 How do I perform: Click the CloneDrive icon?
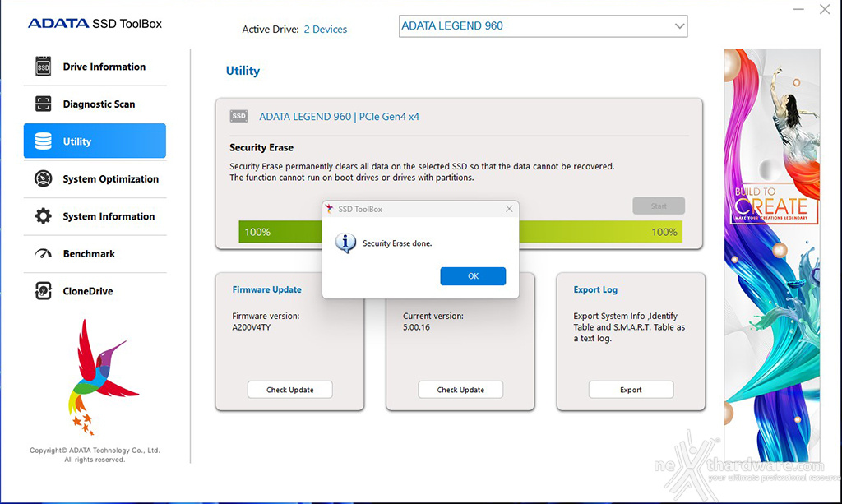point(43,291)
